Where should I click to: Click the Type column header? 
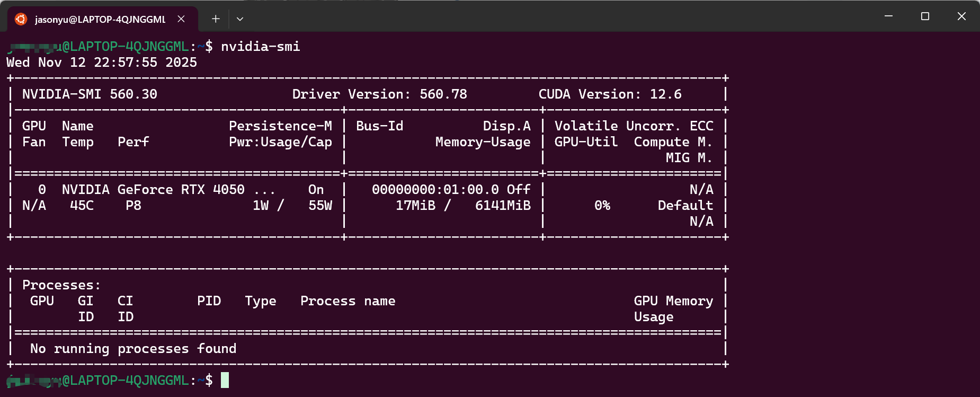(261, 301)
